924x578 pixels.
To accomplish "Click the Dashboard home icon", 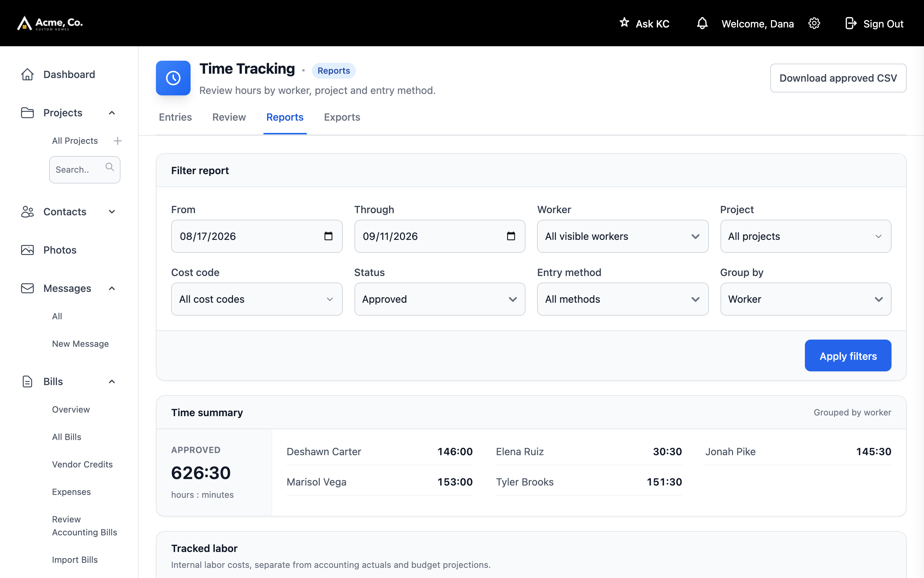I will click(27, 74).
